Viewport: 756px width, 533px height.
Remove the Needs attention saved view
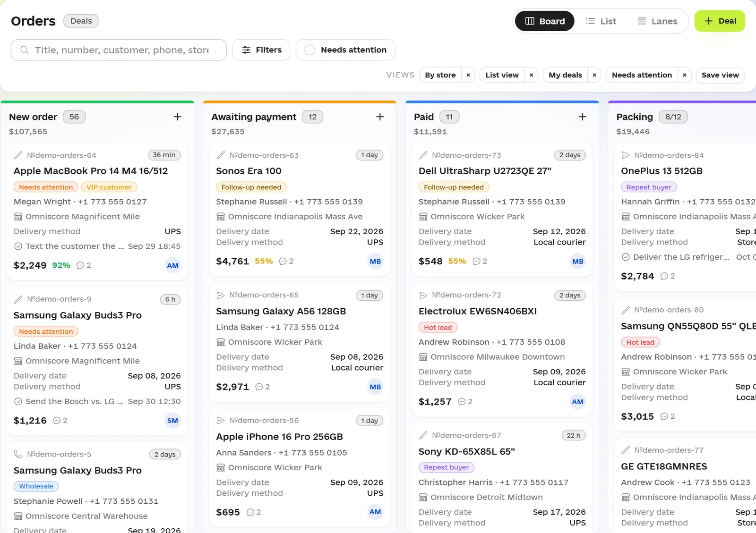(x=684, y=75)
